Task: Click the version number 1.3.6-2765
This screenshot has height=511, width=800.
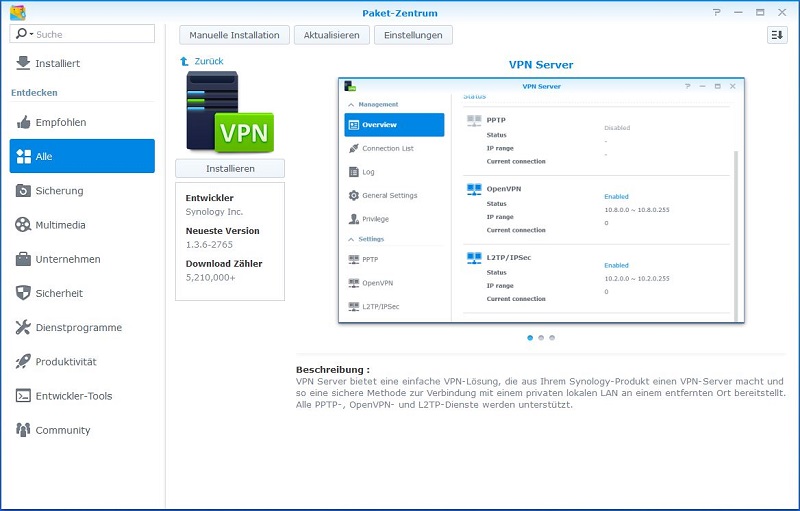Action: click(209, 245)
